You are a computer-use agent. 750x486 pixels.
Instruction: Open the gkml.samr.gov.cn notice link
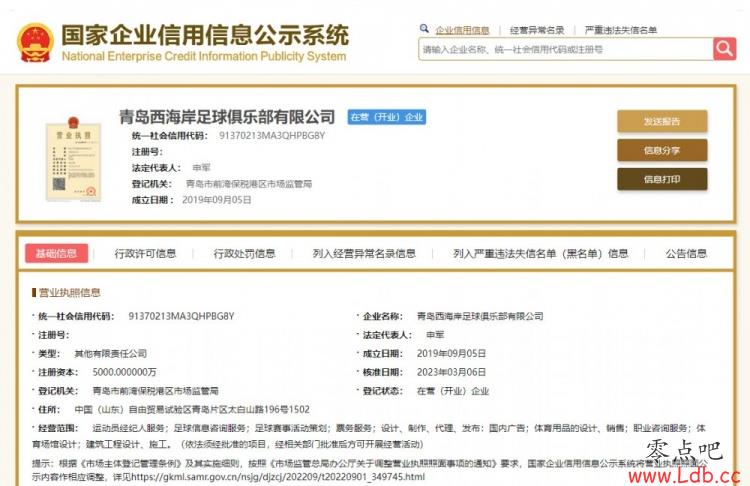coord(277,476)
